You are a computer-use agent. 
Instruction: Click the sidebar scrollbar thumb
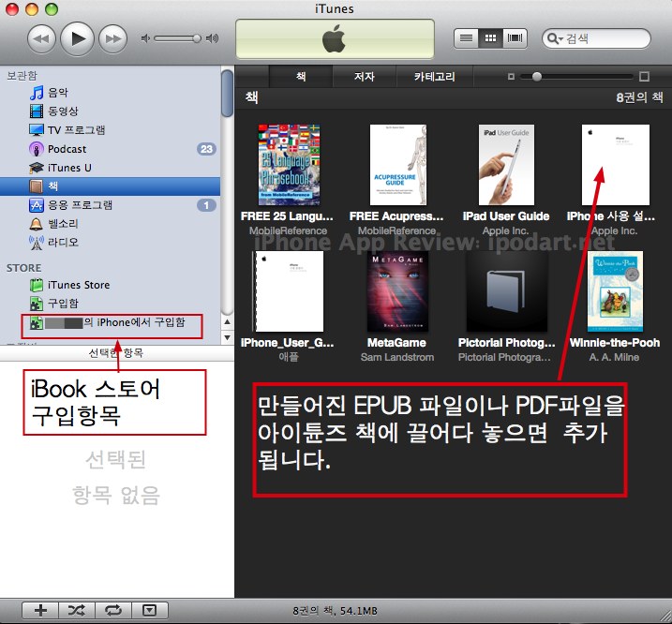point(227,93)
